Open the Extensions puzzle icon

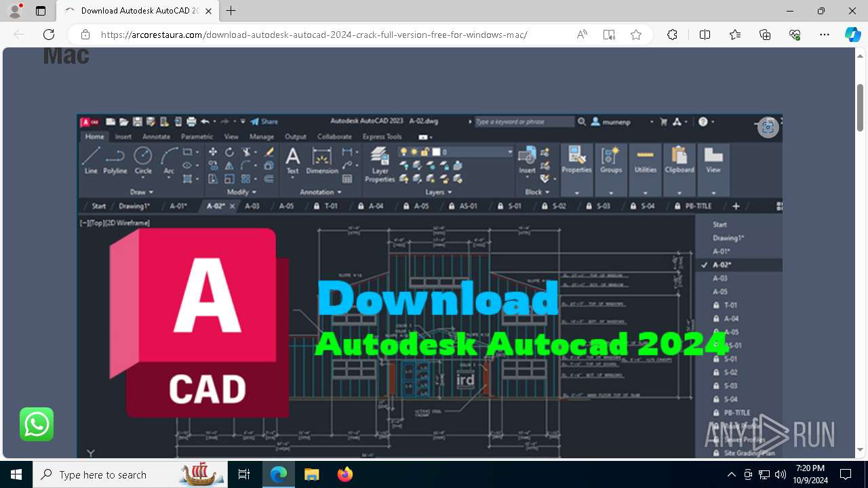click(672, 35)
